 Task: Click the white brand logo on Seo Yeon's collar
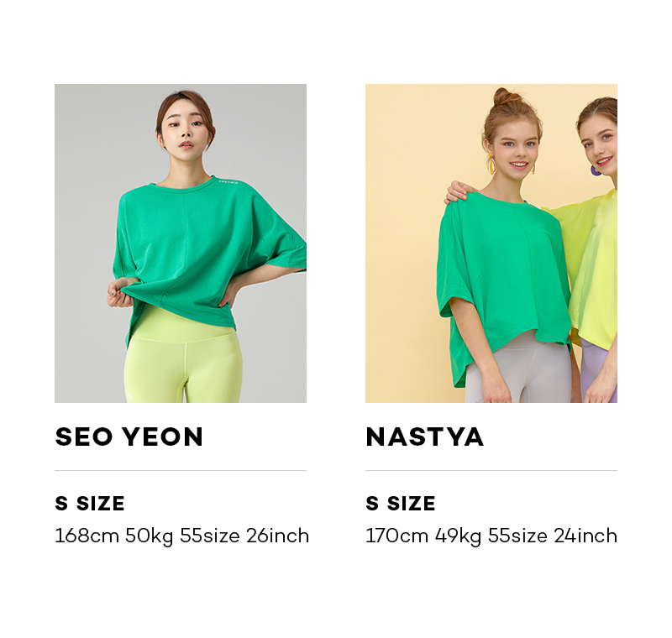228,181
